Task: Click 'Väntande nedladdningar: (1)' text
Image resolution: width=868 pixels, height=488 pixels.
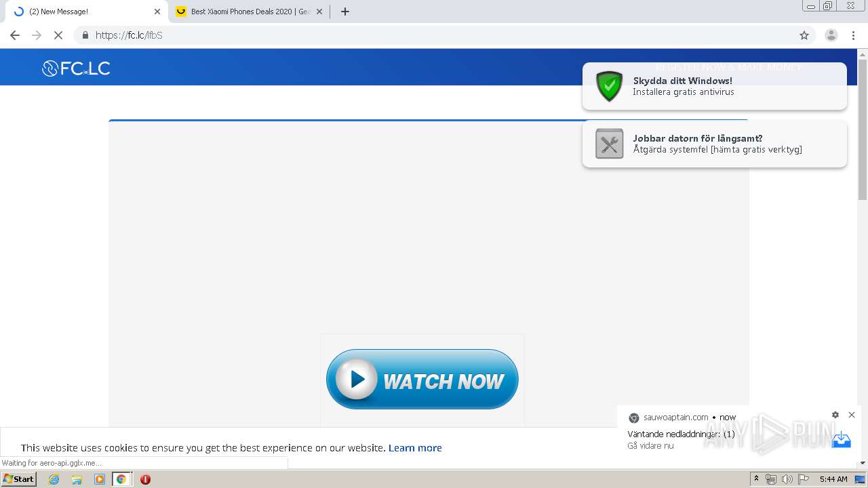Action: pos(681,434)
